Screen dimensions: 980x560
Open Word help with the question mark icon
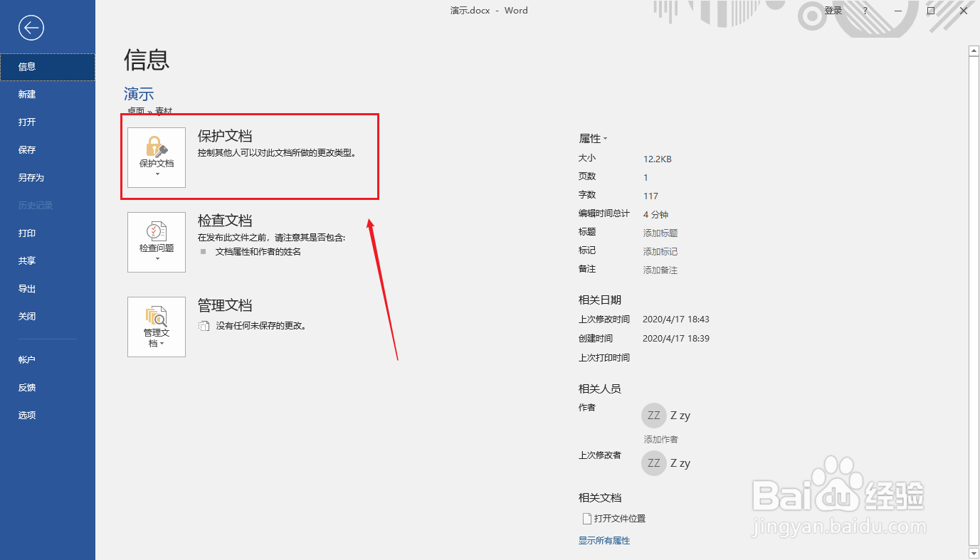pos(865,11)
